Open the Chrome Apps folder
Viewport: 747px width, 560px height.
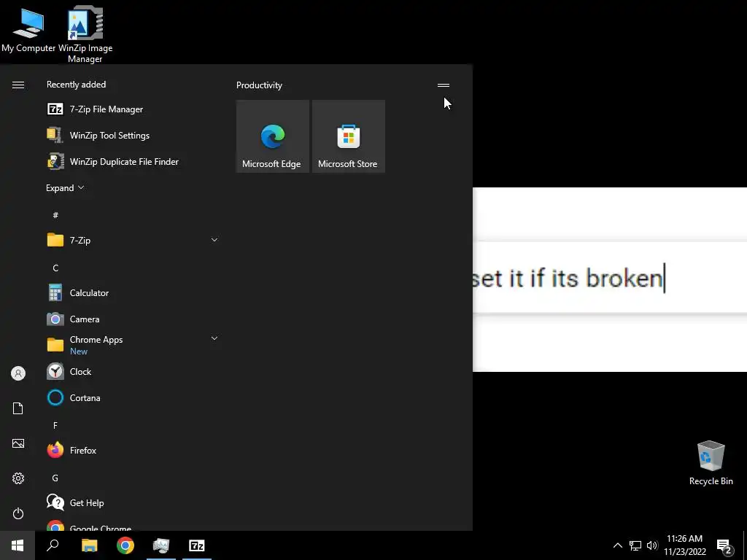(133, 345)
